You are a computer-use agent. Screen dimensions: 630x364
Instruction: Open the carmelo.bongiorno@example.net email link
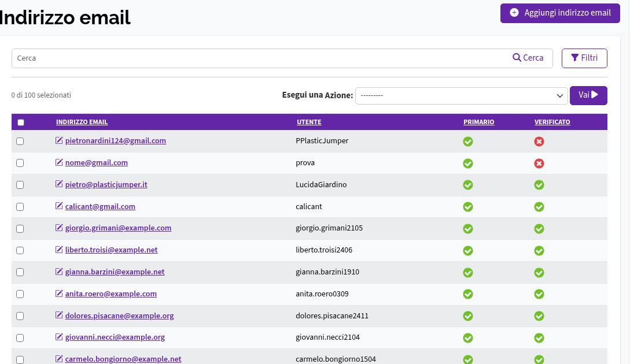point(123,359)
